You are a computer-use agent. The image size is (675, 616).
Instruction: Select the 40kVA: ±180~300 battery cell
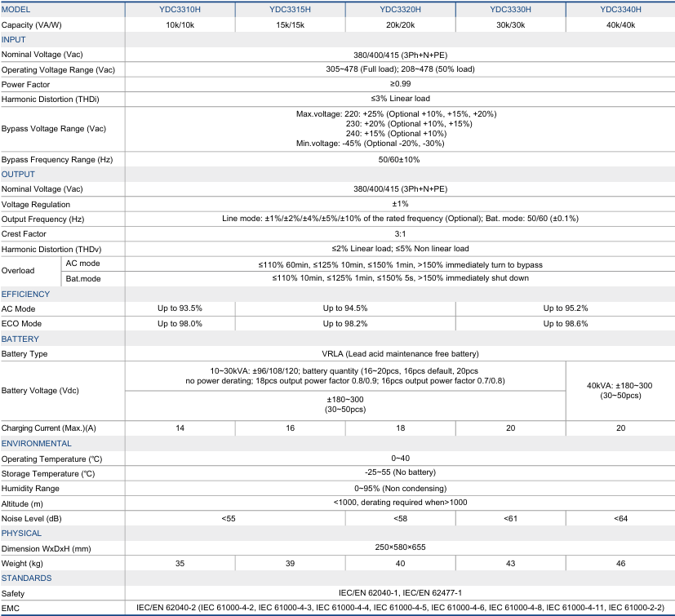point(619,391)
